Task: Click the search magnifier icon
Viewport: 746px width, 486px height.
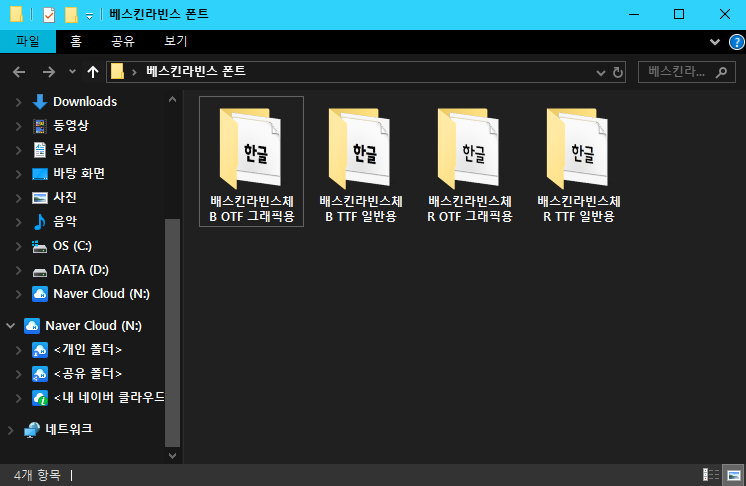Action: (721, 72)
